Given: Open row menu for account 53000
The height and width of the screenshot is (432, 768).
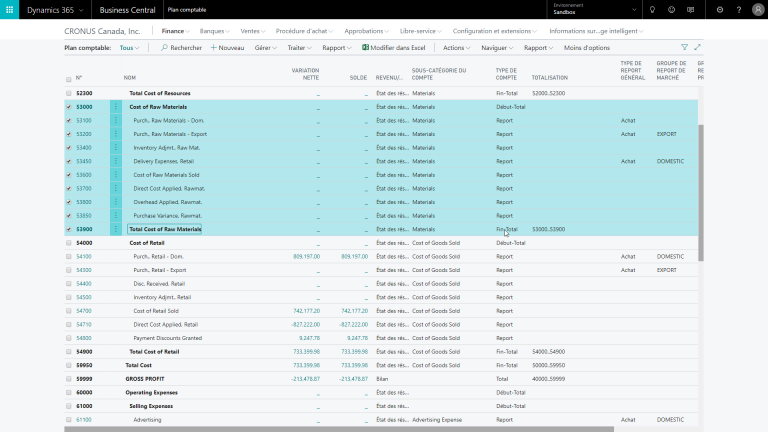Looking at the screenshot, I should [x=115, y=106].
